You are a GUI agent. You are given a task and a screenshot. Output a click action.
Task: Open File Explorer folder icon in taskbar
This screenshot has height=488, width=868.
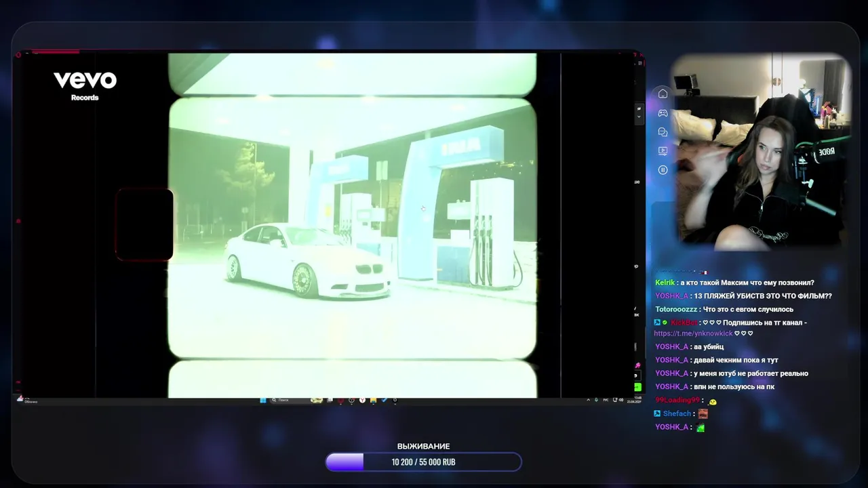pyautogui.click(x=373, y=400)
